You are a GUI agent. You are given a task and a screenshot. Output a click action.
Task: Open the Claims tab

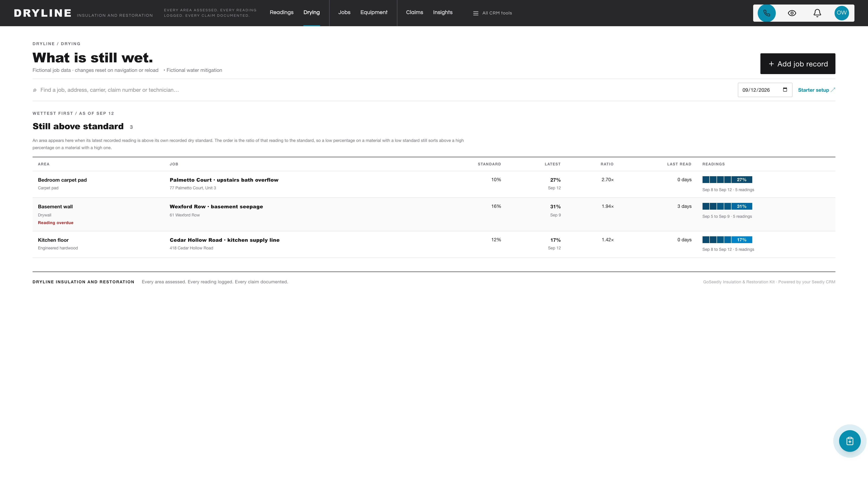click(x=415, y=12)
